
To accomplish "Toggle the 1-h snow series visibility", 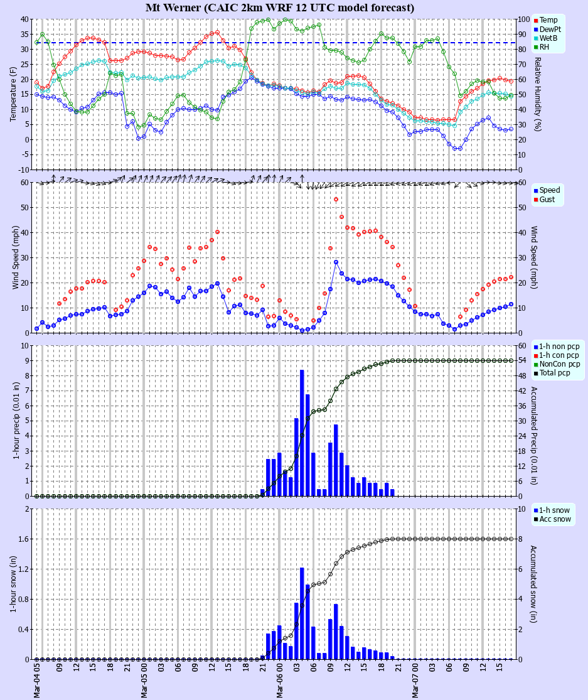I will click(537, 512).
